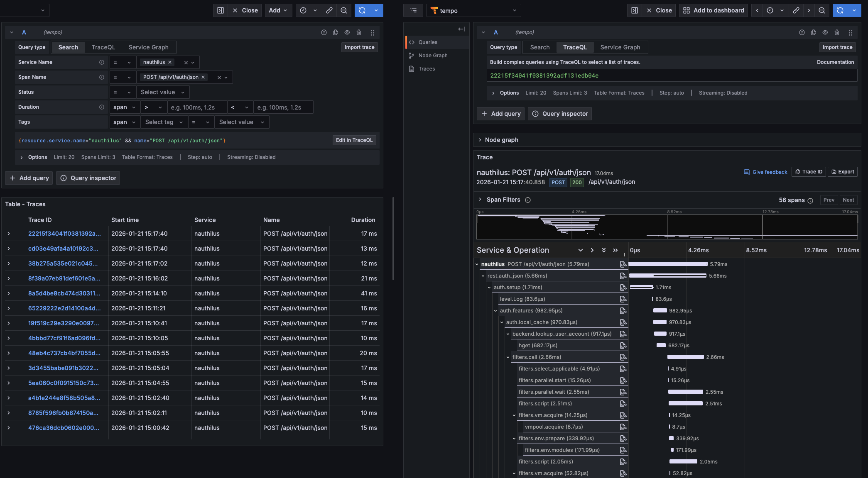The width and height of the screenshot is (868, 478).
Task: Click the TraceQL query input field
Action: pos(664,76)
